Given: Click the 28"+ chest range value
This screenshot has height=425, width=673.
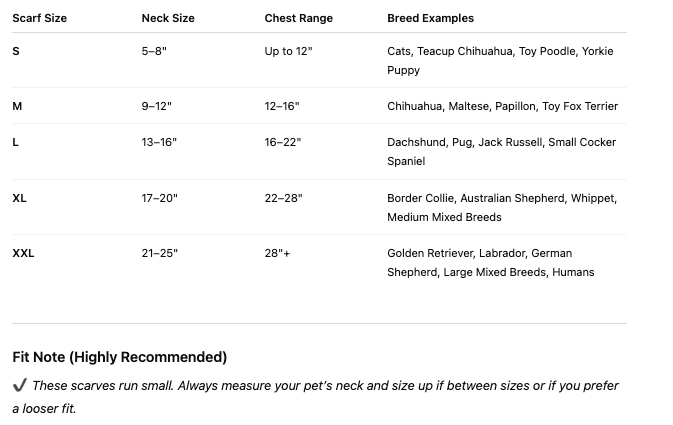Looking at the screenshot, I should [x=277, y=253].
